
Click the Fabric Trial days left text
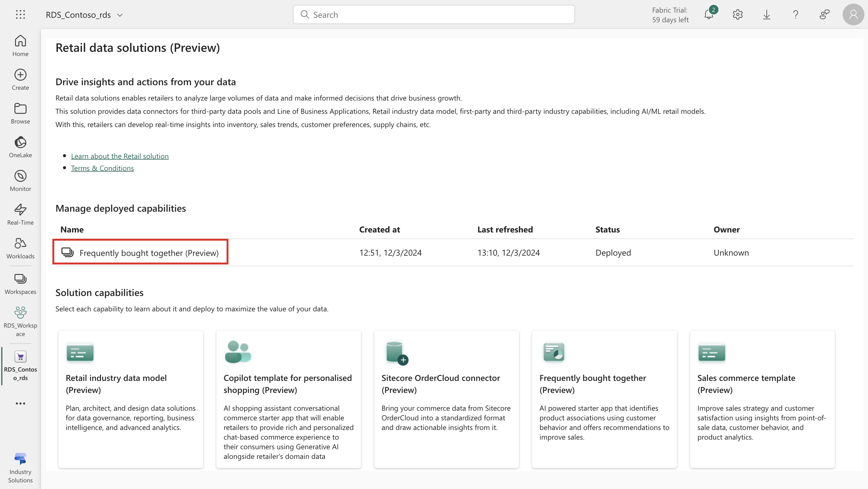pyautogui.click(x=670, y=15)
